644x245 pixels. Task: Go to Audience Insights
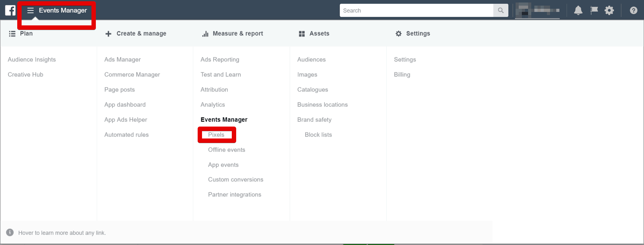[x=32, y=60]
